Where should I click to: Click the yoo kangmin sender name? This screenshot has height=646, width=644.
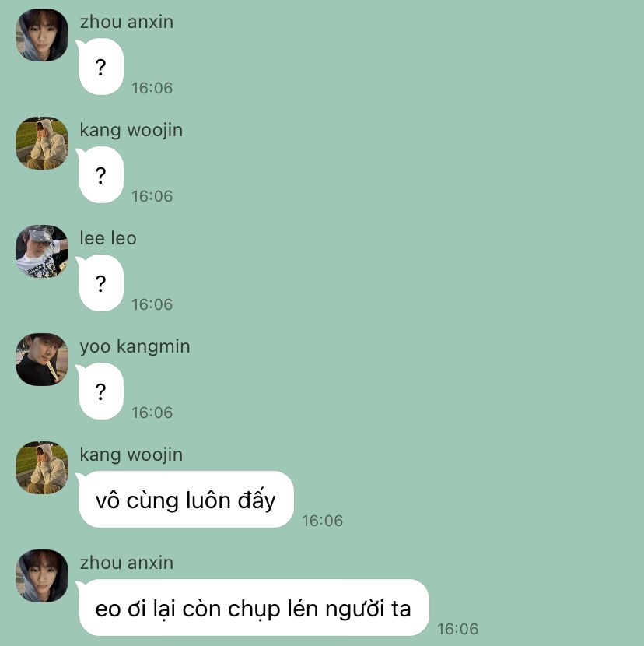pyautogui.click(x=135, y=347)
